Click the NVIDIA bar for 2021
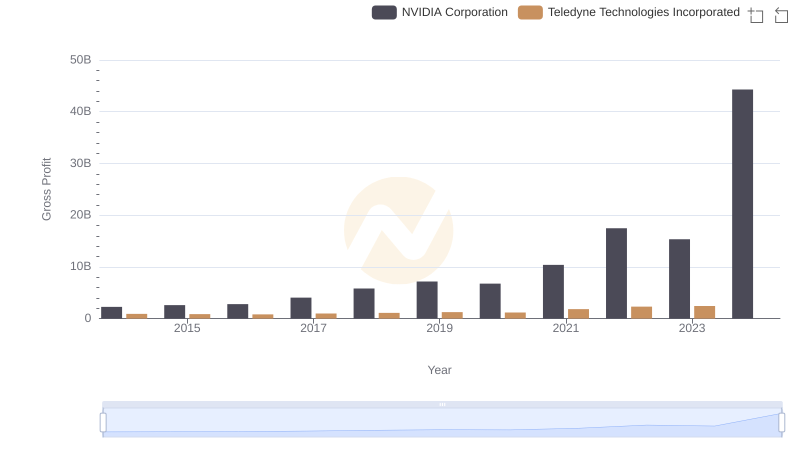The height and width of the screenshot is (461, 800). 553,292
